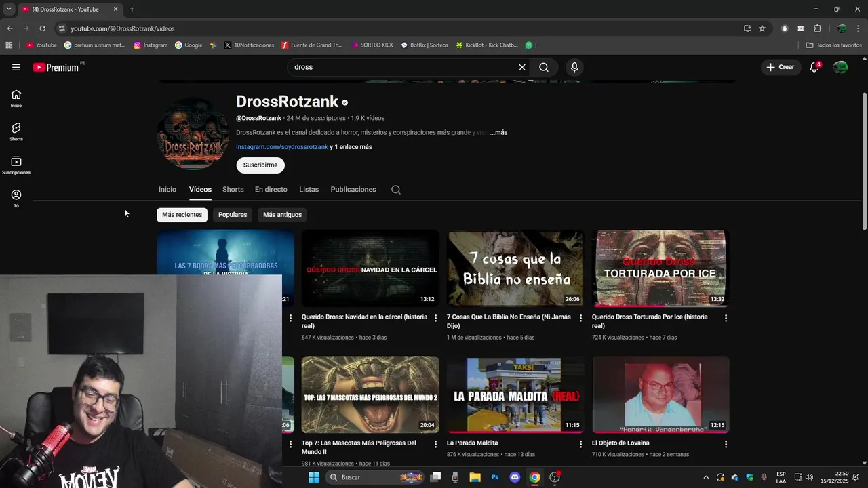Open Shorts from the left sidebar

coord(16,132)
